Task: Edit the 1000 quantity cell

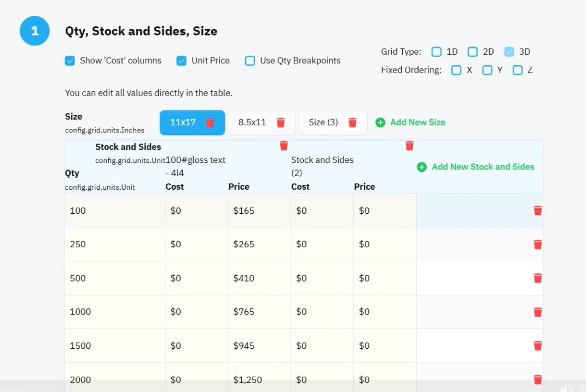Action: [115, 312]
